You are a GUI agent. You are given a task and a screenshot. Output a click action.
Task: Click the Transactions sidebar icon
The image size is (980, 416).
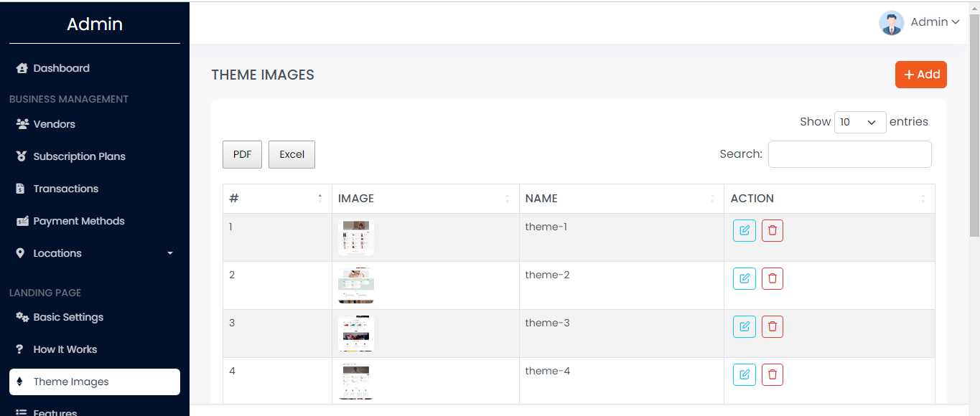22,188
